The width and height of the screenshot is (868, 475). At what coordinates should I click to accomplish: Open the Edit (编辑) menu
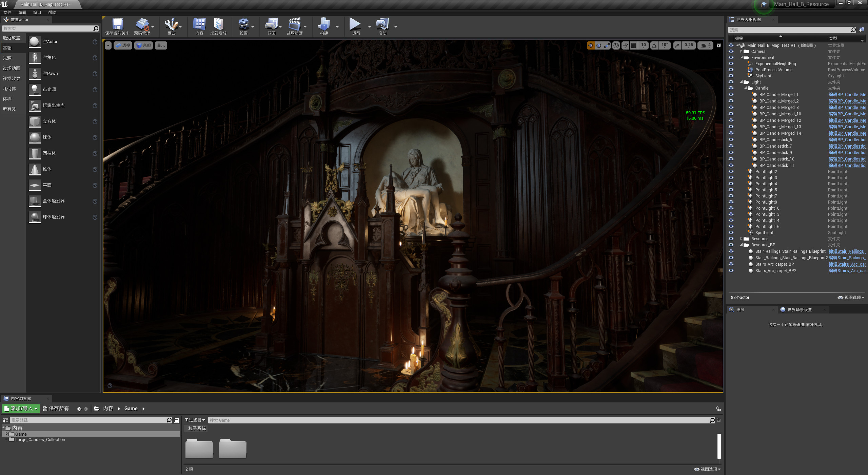point(22,13)
